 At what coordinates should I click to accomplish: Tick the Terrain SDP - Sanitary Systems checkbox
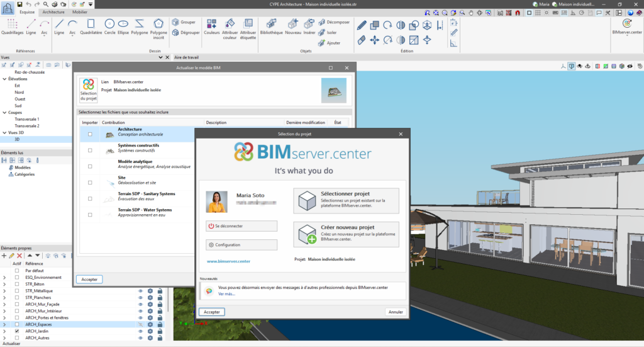point(90,198)
